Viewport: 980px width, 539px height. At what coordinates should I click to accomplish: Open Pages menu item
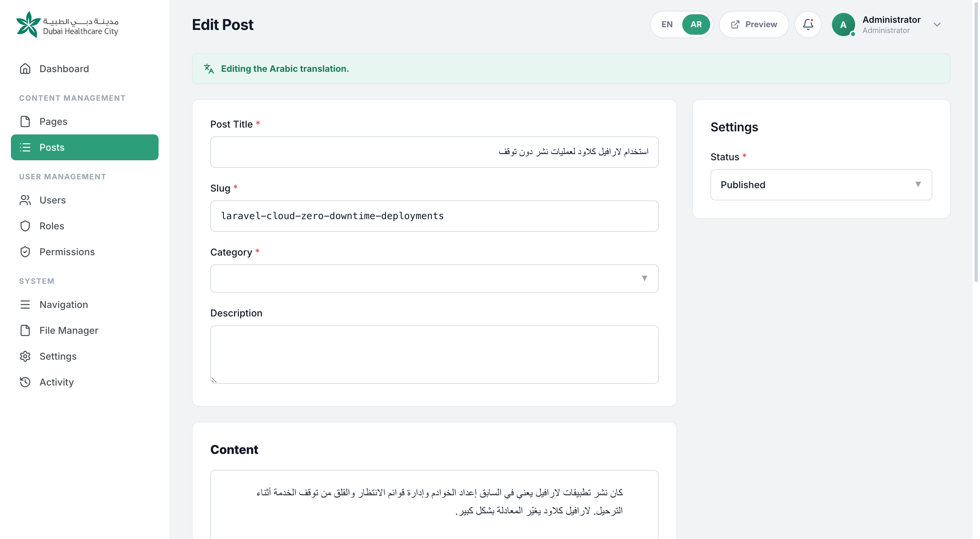[85, 121]
